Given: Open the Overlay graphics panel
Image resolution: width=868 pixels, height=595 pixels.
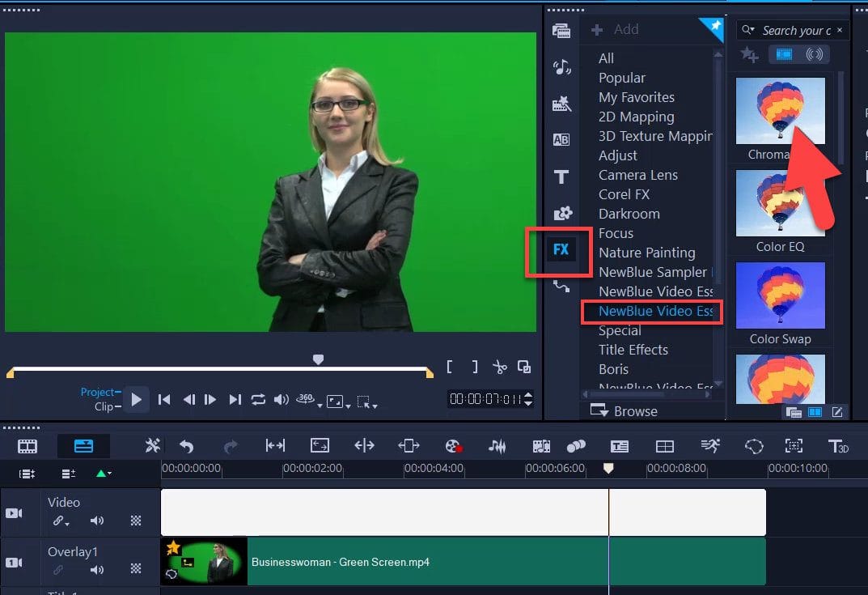Looking at the screenshot, I should point(561,213).
